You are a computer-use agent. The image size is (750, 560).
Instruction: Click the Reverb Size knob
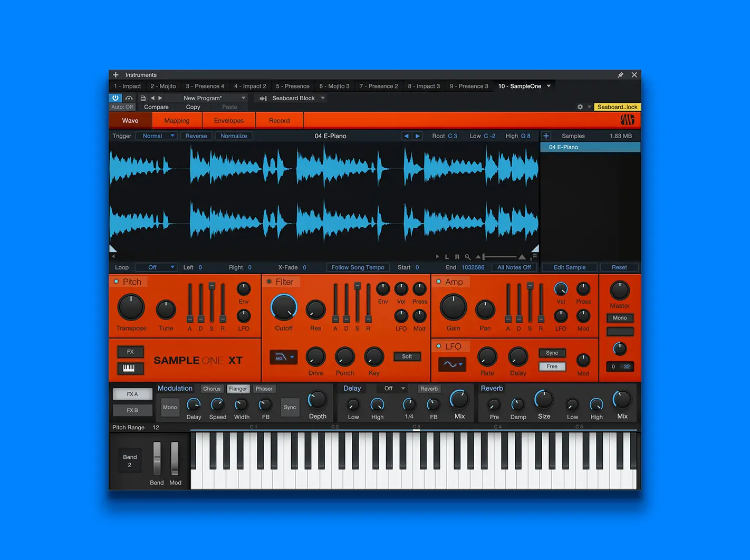[544, 399]
